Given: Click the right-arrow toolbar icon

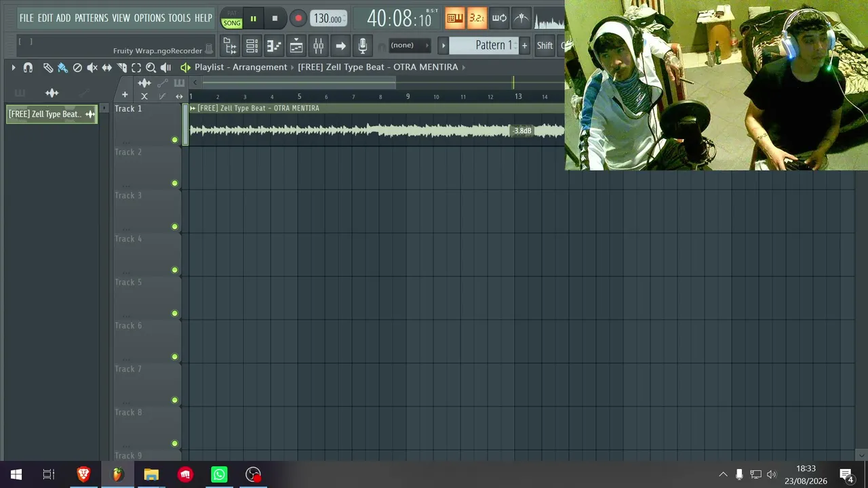Looking at the screenshot, I should pyautogui.click(x=340, y=45).
